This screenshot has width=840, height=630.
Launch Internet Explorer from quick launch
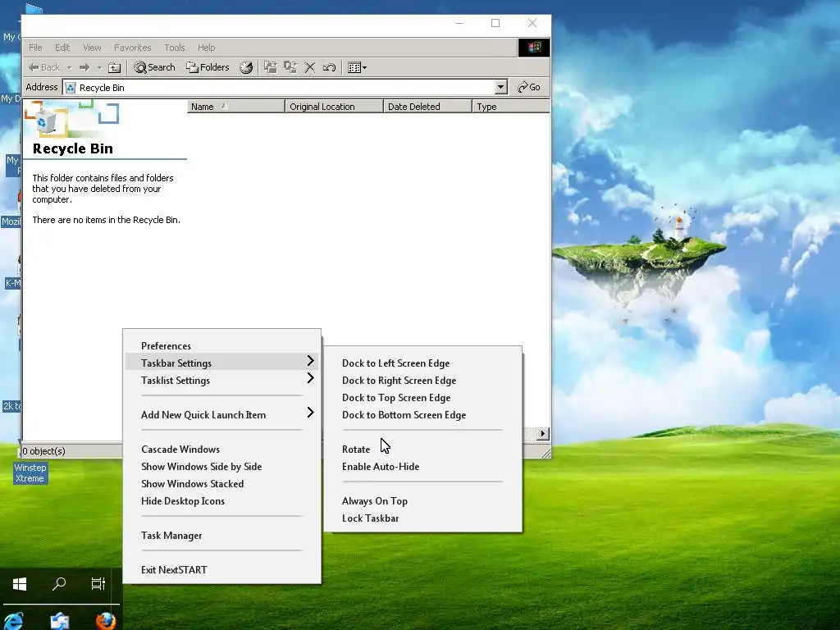point(13,620)
